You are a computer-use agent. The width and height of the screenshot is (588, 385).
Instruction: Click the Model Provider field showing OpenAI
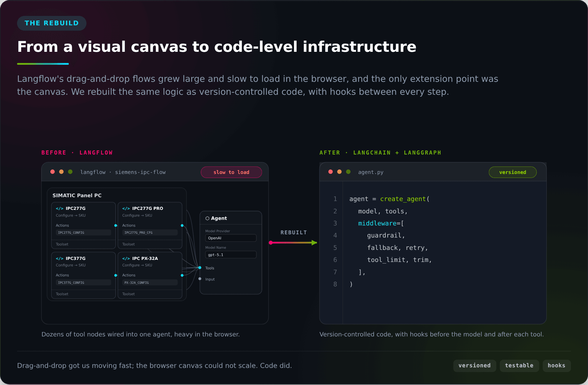click(231, 238)
